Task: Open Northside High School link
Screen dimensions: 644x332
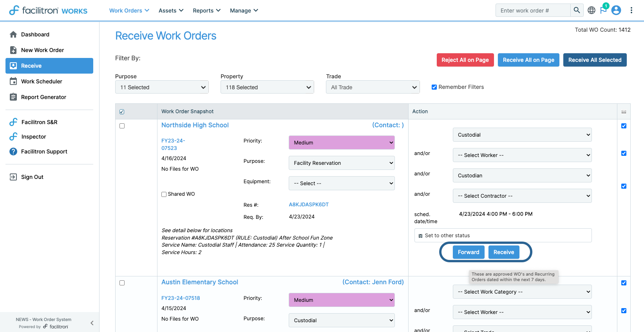Action: 195,125
